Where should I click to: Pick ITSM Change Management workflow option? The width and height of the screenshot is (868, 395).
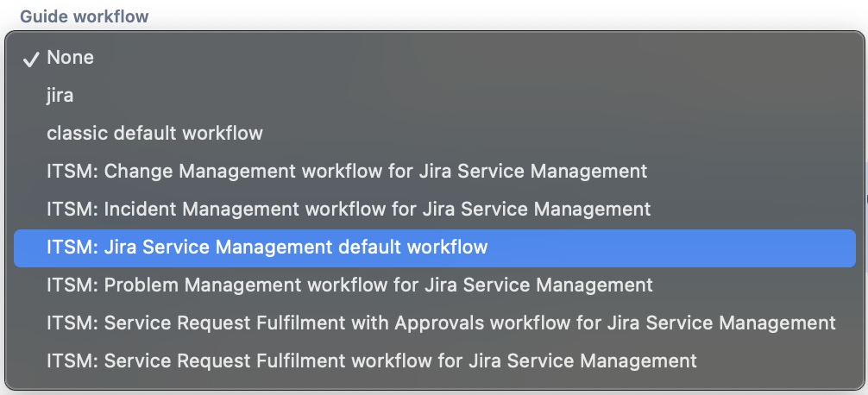[x=435, y=171]
